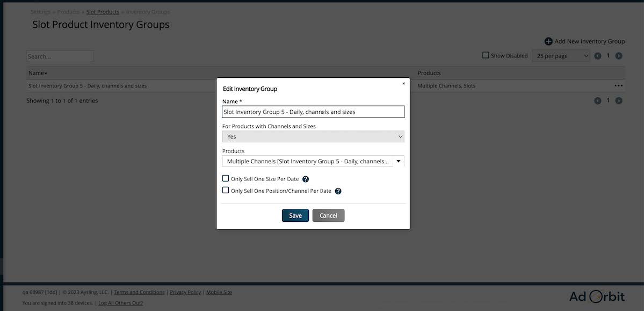Viewport: 644px width, 311px height.
Task: Cancel editing the inventory group
Action: pyautogui.click(x=328, y=216)
